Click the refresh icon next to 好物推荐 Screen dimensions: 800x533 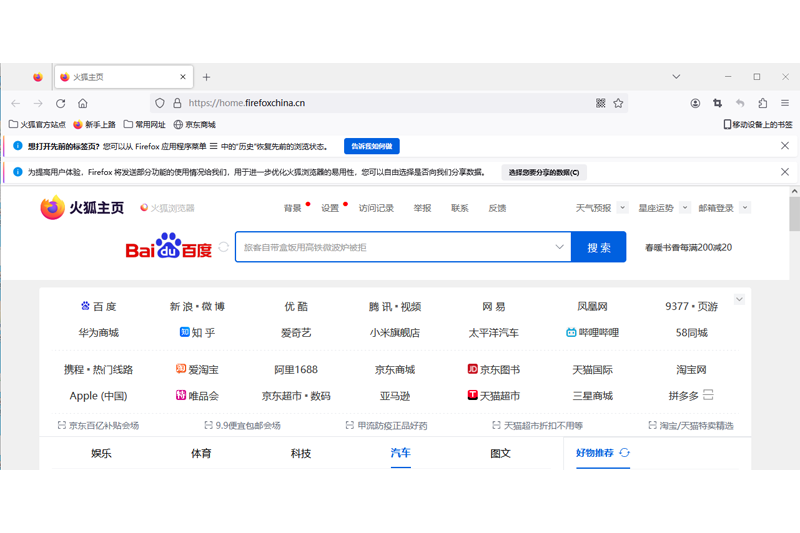pos(625,453)
